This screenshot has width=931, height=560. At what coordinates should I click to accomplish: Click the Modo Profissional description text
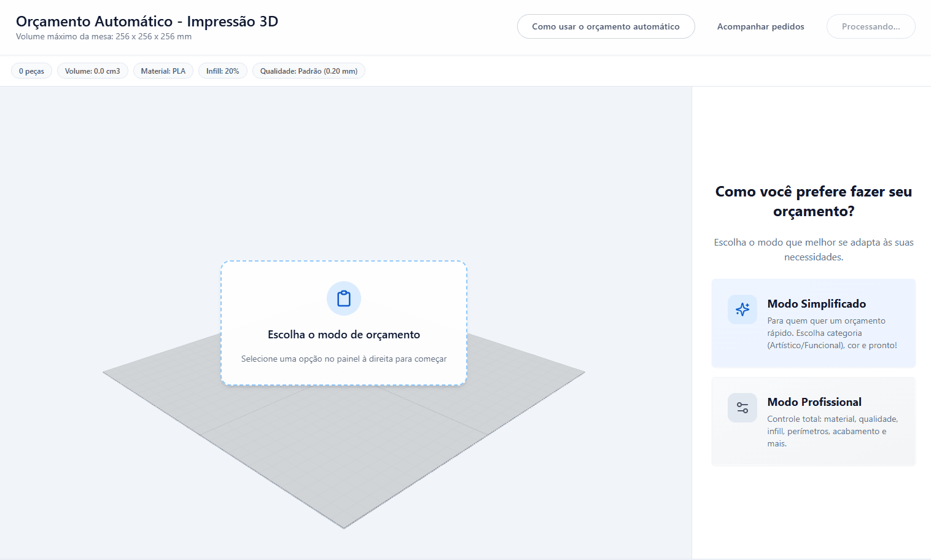pyautogui.click(x=832, y=432)
